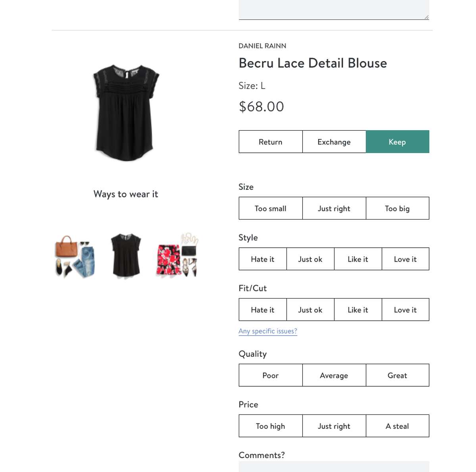Rate Size as Just right
Screen dimensions: 476x472
[334, 208]
